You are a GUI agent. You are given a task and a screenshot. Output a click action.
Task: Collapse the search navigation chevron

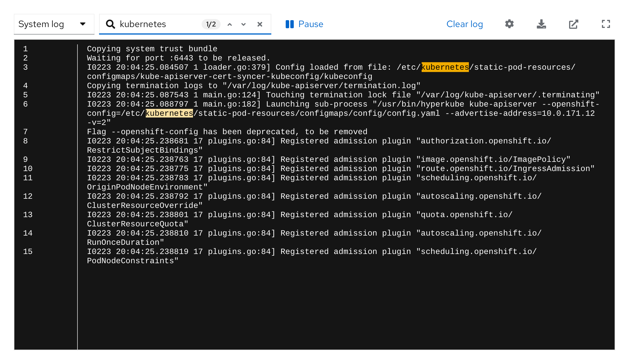(x=230, y=24)
